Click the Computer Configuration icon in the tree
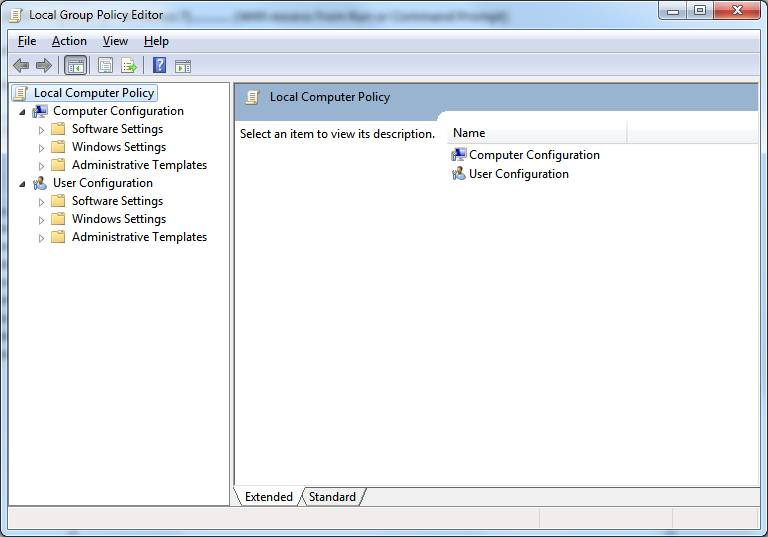Screen dimensions: 768x537 coord(40,111)
